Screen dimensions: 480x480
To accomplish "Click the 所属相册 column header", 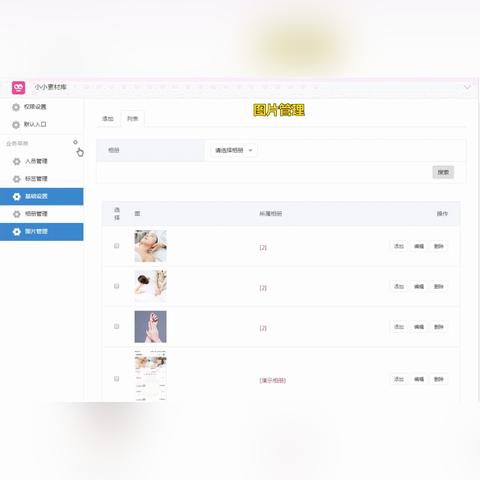I will [271, 214].
